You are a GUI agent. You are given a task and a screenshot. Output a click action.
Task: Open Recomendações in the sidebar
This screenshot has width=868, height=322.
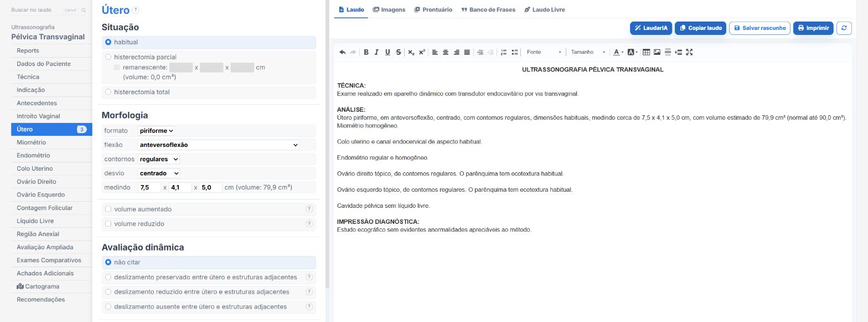51,300
